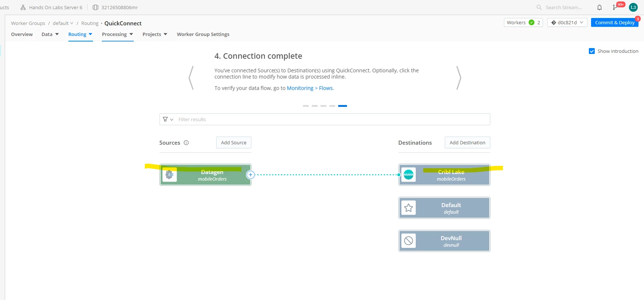This screenshot has width=644, height=300.
Task: Select the Datagen mobileOrders source tile
Action: tap(205, 175)
